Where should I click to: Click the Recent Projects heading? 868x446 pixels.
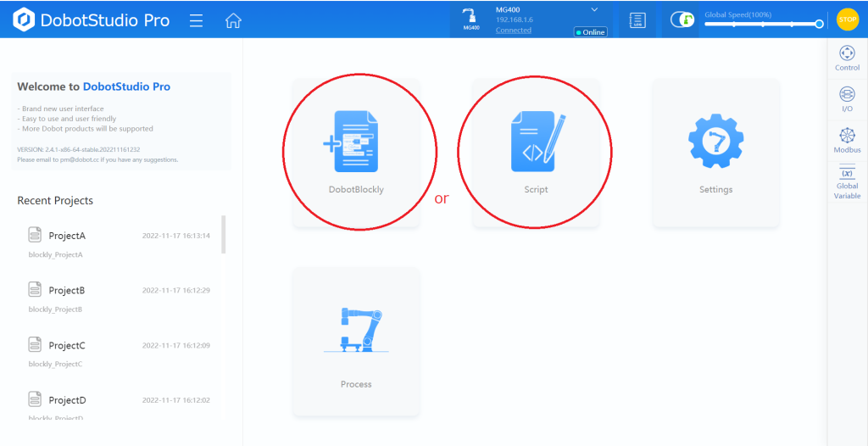pyautogui.click(x=55, y=201)
